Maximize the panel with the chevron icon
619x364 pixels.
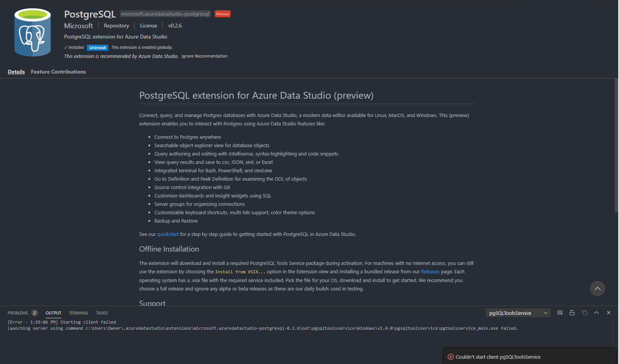tap(596, 313)
